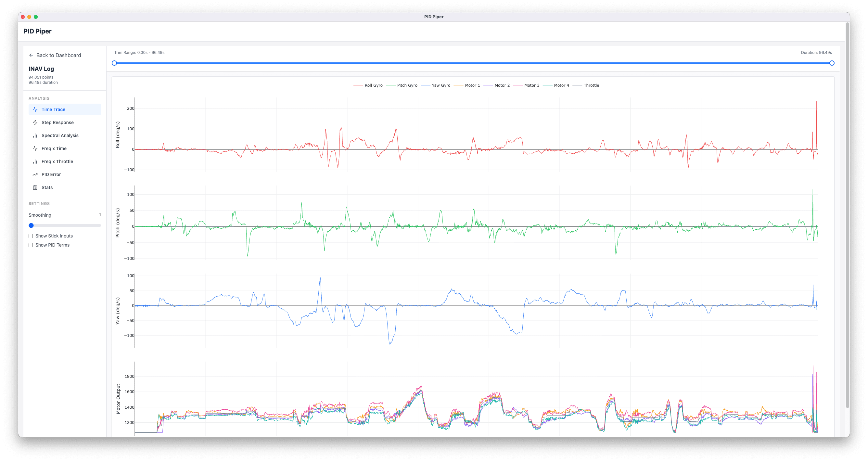Click the Smoothing slider handle
The image size is (868, 461).
(x=31, y=225)
